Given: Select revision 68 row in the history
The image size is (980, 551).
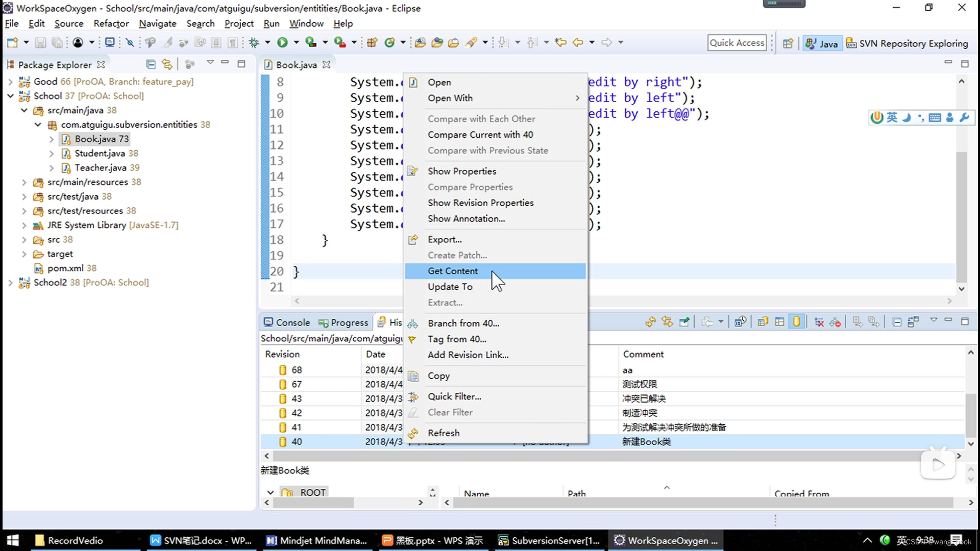Looking at the screenshot, I should coord(612,370).
